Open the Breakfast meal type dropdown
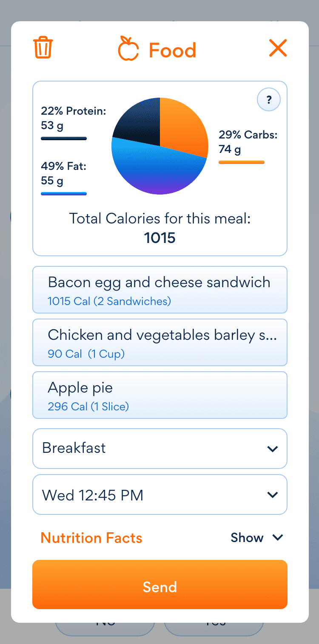 click(160, 449)
